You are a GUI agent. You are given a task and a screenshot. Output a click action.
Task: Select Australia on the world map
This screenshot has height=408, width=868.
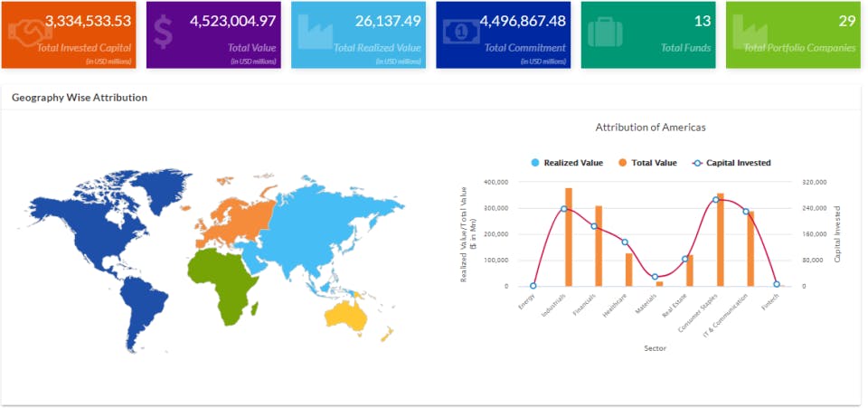click(346, 316)
